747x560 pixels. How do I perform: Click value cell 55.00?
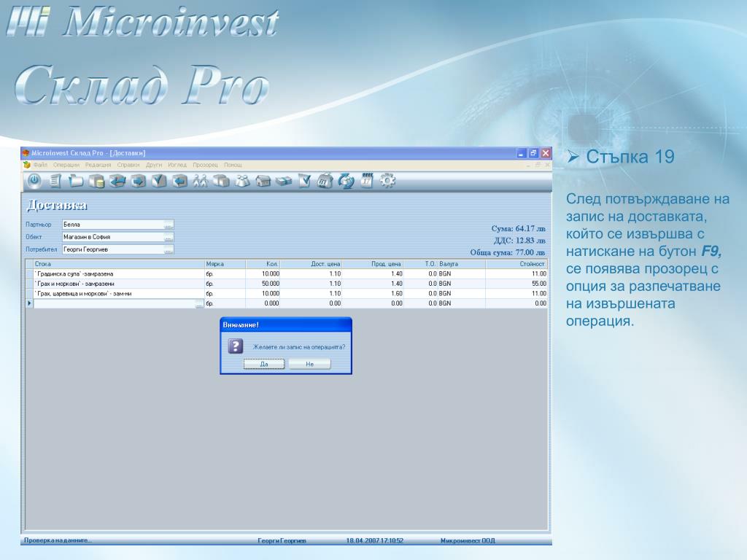click(x=516, y=284)
